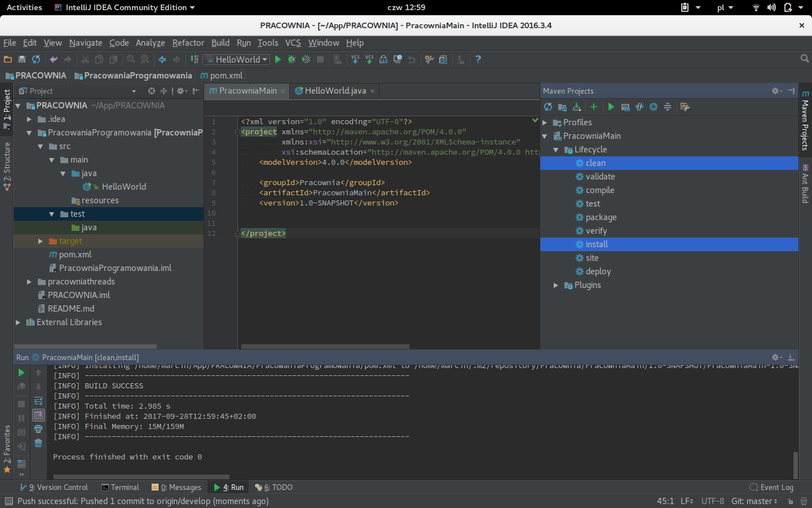Open the Event Log button
The height and width of the screenshot is (508, 812).
tap(771, 488)
